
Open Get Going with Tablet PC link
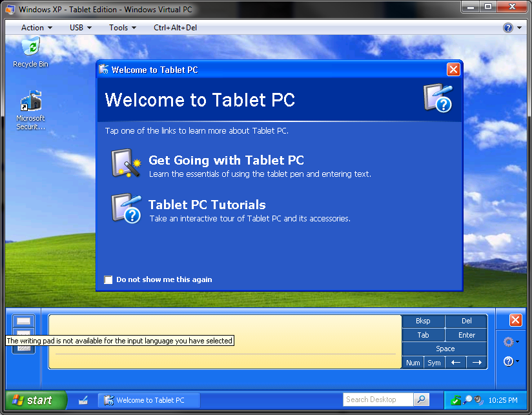click(226, 160)
